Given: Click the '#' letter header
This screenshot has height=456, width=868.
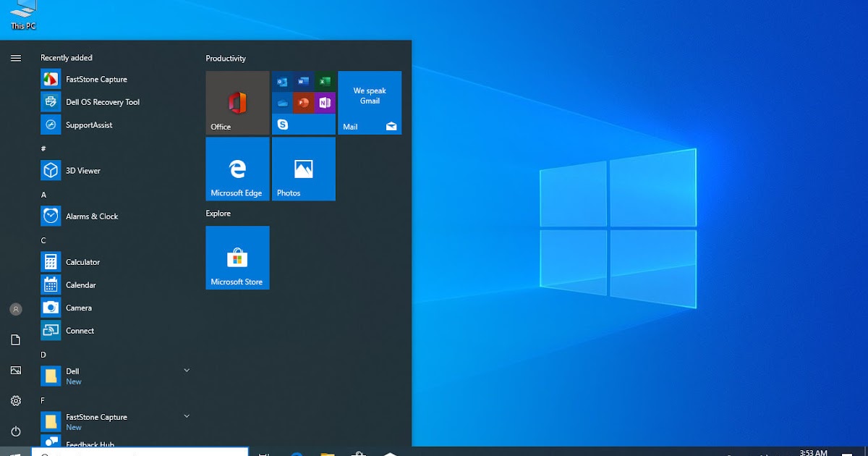Looking at the screenshot, I should point(43,148).
